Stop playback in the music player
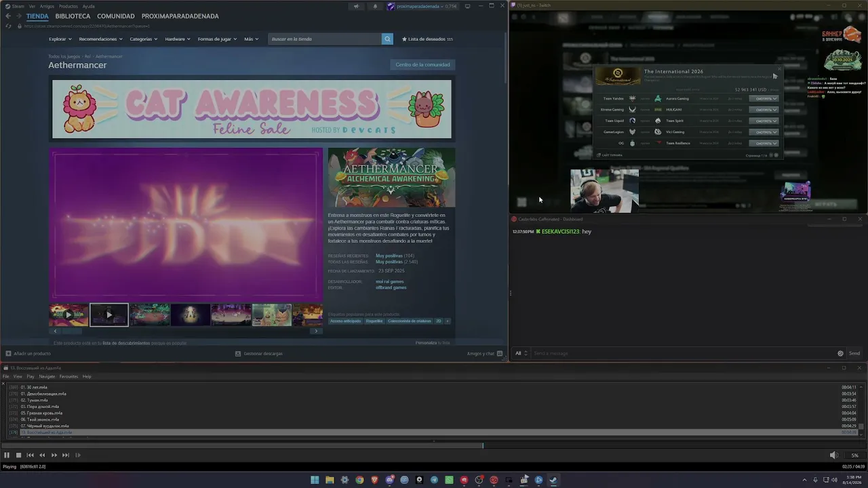The height and width of the screenshot is (488, 868). coord(18,455)
